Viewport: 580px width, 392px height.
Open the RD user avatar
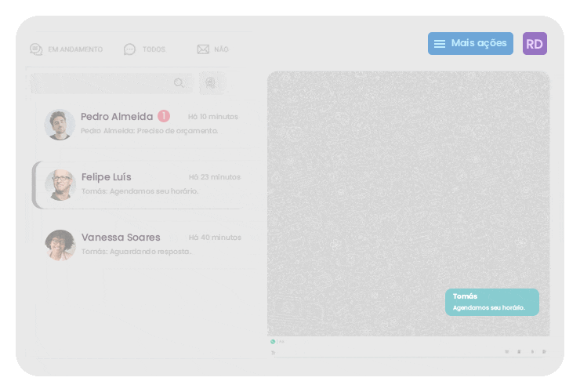coord(535,44)
